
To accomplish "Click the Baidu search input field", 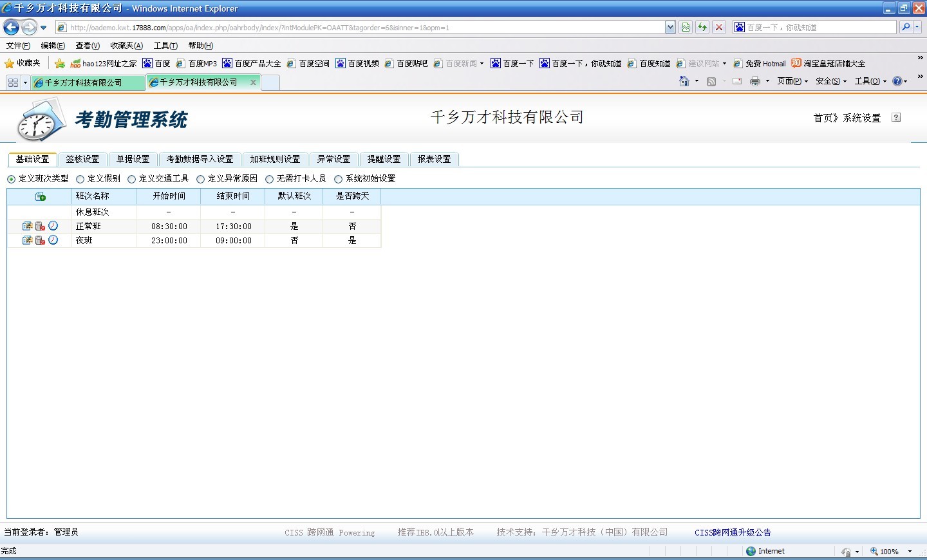I will (819, 27).
